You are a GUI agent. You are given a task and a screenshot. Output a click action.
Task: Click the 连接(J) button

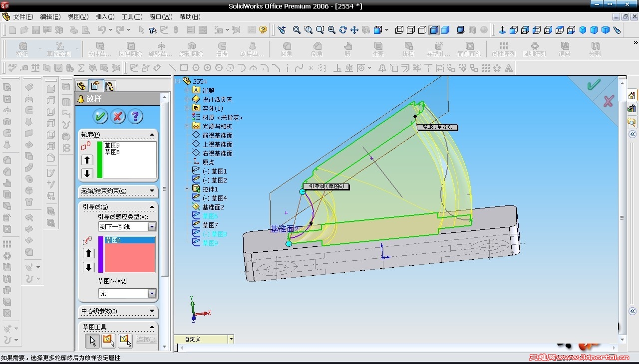pyautogui.click(x=146, y=340)
